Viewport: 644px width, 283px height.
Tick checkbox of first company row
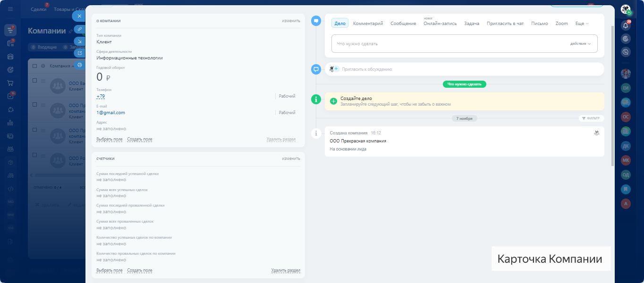click(x=34, y=81)
